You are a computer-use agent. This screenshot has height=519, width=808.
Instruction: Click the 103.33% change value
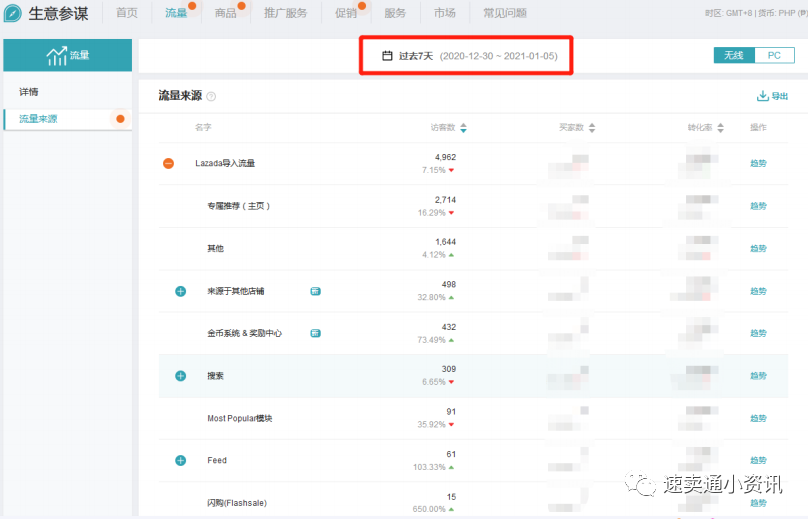[x=429, y=467]
